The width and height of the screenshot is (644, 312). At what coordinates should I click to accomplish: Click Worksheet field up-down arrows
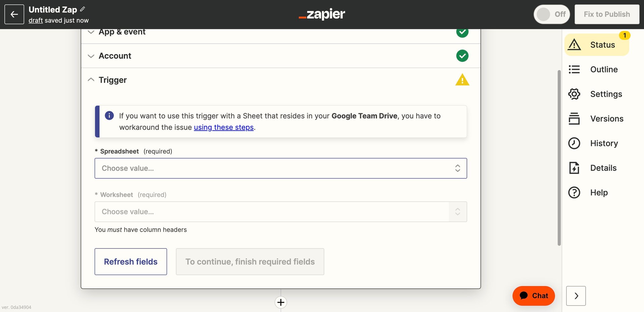pos(458,212)
